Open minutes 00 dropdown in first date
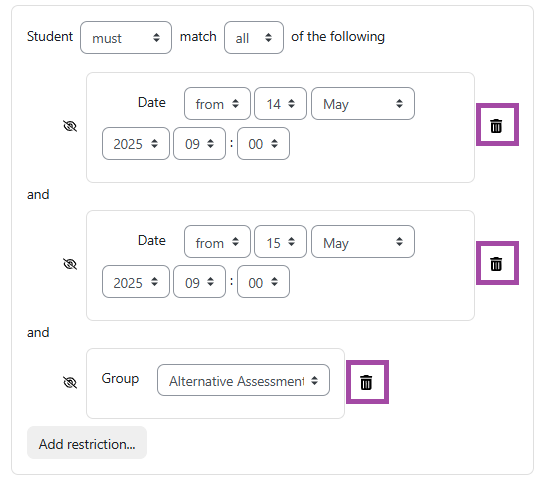543x482 pixels. 263,143
